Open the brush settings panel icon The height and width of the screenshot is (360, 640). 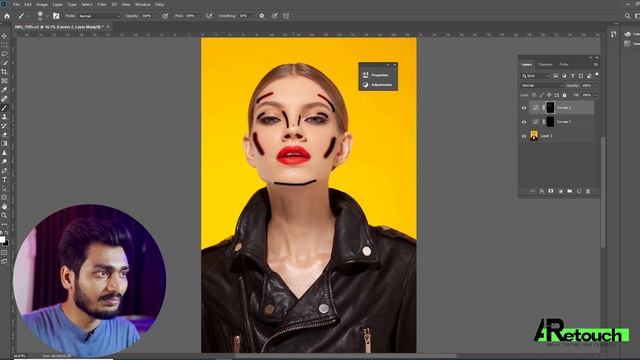pos(56,16)
